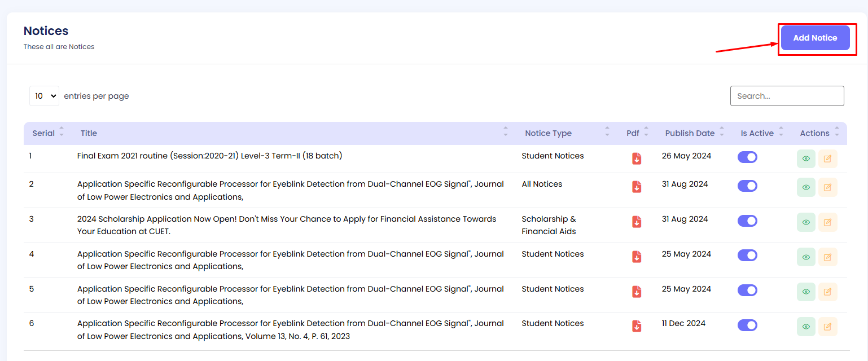Open the entries per page dropdown

click(44, 96)
